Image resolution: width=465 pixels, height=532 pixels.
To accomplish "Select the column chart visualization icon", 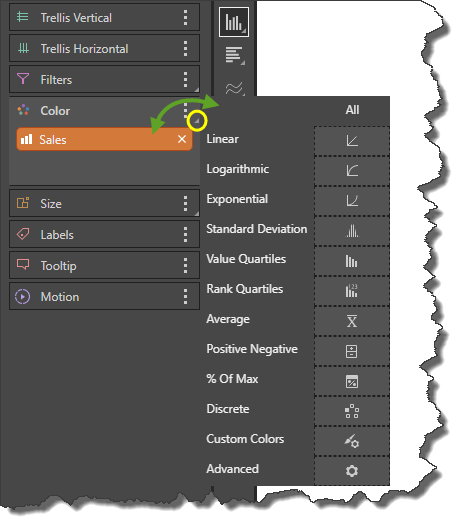I will (x=234, y=22).
